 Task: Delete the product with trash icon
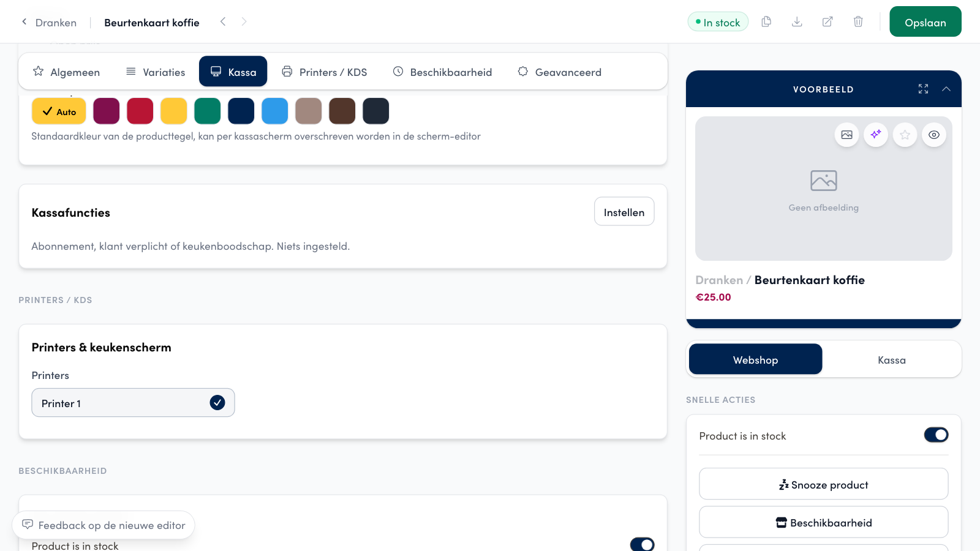tap(858, 22)
